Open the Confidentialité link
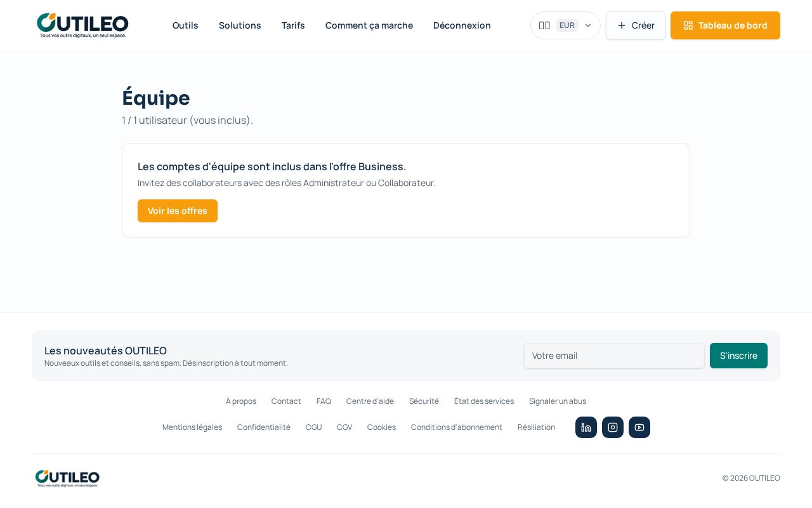 coord(264,427)
